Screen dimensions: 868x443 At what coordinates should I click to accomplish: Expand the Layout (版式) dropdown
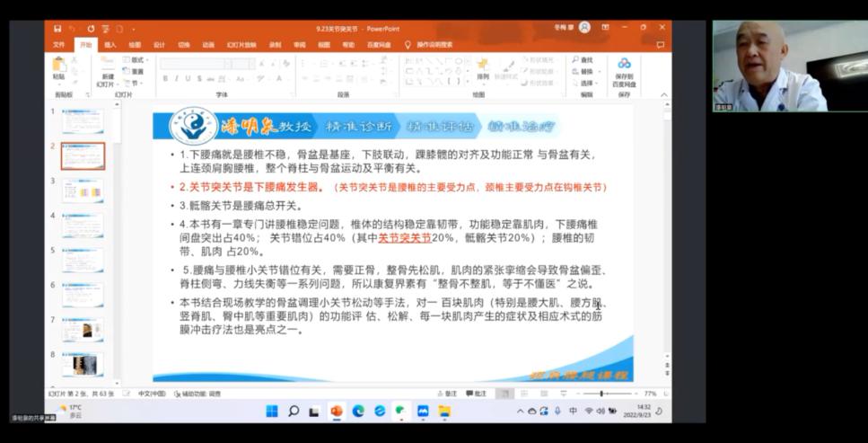135,59
